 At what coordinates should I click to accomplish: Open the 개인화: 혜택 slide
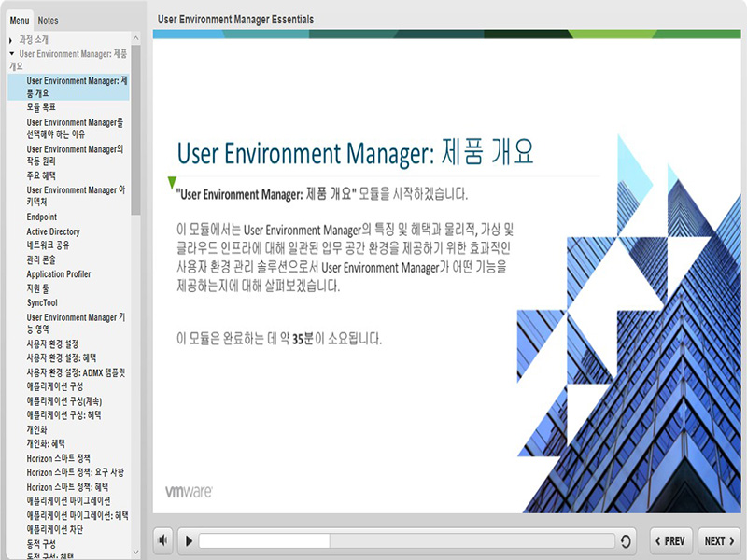46,443
